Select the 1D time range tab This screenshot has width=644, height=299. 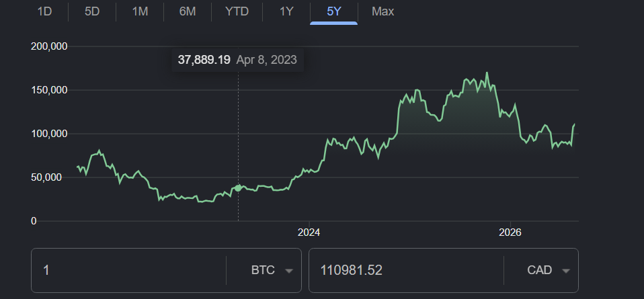[x=44, y=11]
